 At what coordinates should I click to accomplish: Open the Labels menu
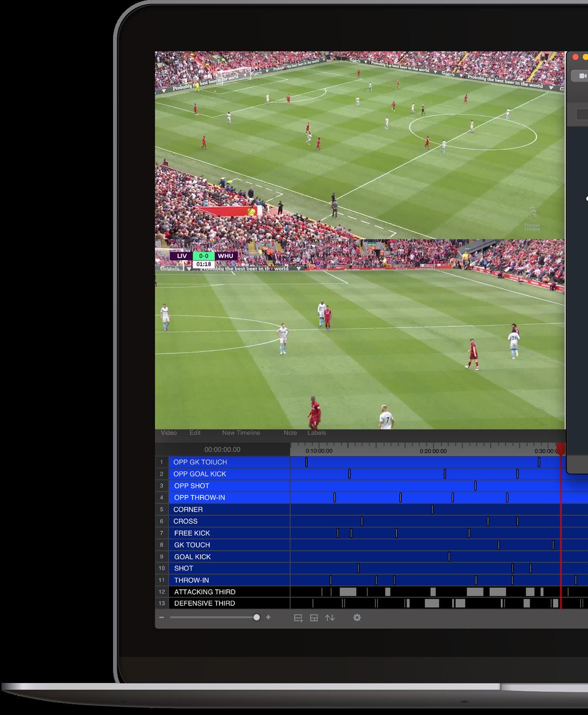pyautogui.click(x=316, y=433)
